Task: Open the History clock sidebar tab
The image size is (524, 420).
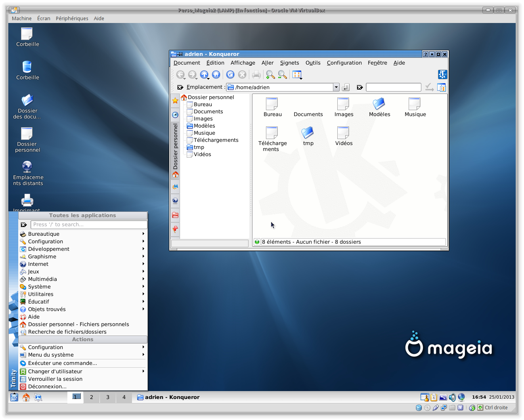Action: (175, 115)
